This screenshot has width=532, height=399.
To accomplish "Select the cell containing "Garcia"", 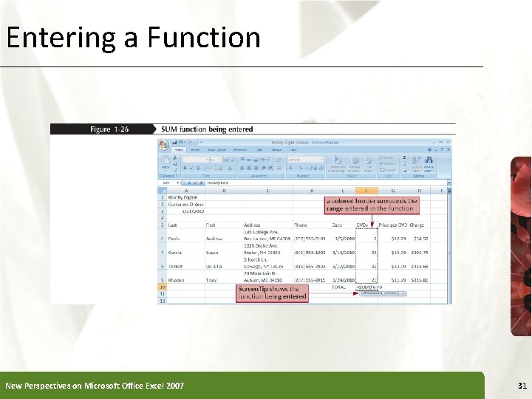I will (186, 249).
